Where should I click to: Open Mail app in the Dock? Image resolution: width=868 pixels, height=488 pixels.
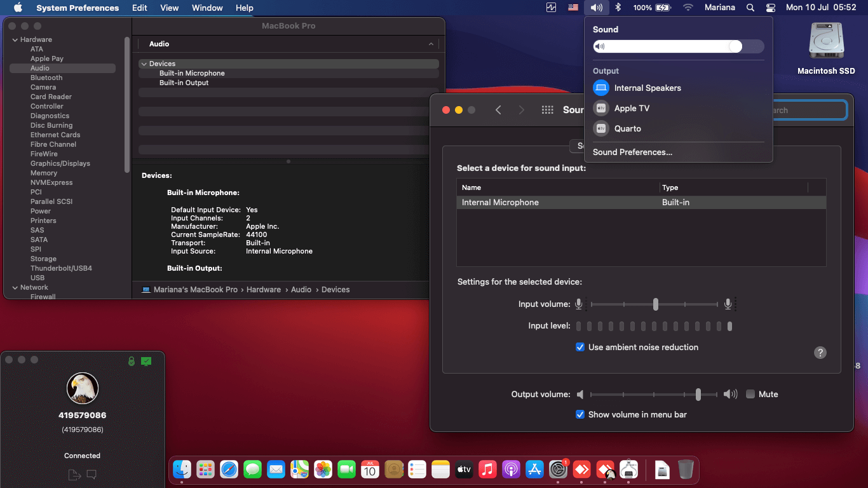point(276,470)
